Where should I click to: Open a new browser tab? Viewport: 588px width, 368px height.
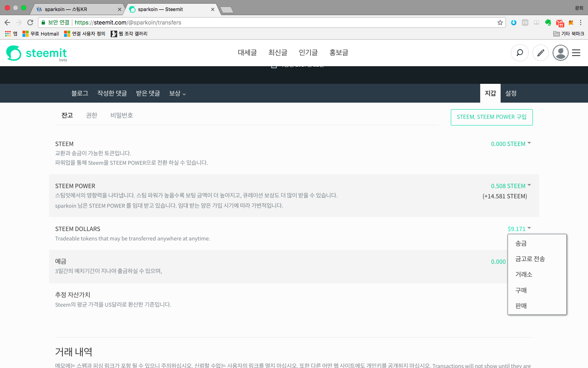pyautogui.click(x=227, y=10)
